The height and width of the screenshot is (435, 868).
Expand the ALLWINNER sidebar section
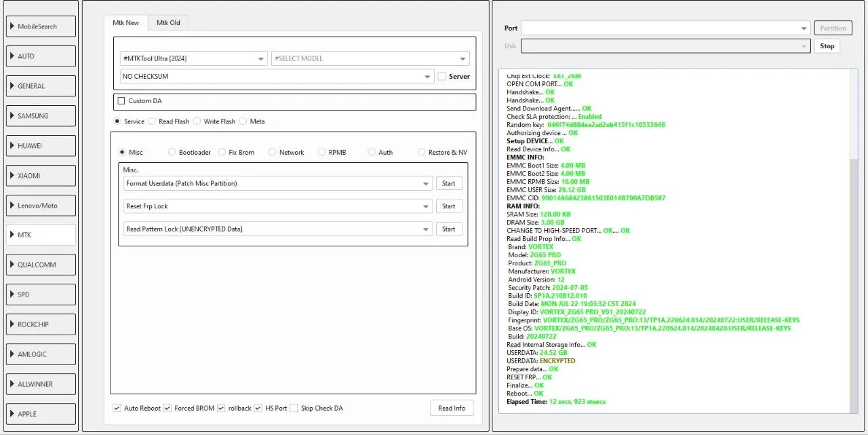pyautogui.click(x=41, y=384)
